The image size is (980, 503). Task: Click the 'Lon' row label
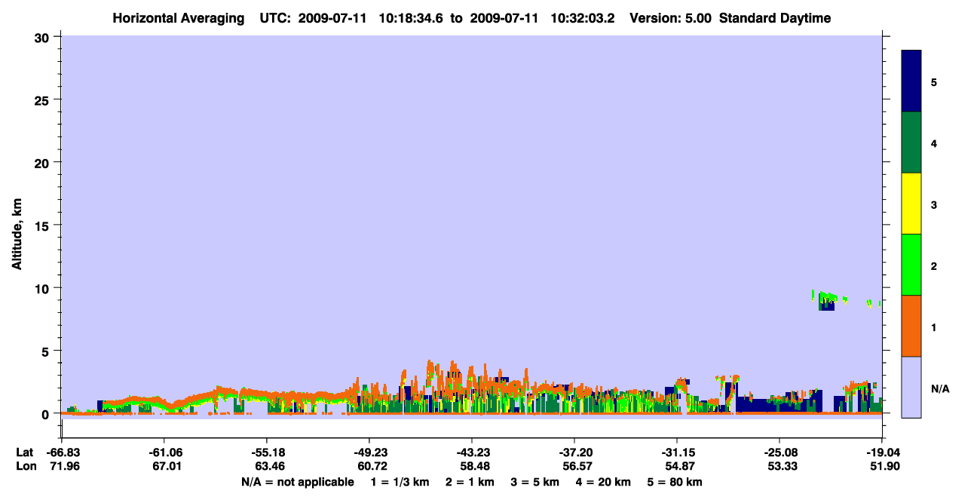click(x=25, y=466)
